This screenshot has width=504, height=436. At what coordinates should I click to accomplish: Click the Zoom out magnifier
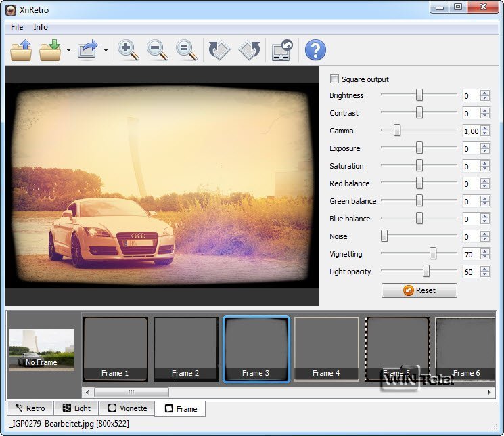157,50
